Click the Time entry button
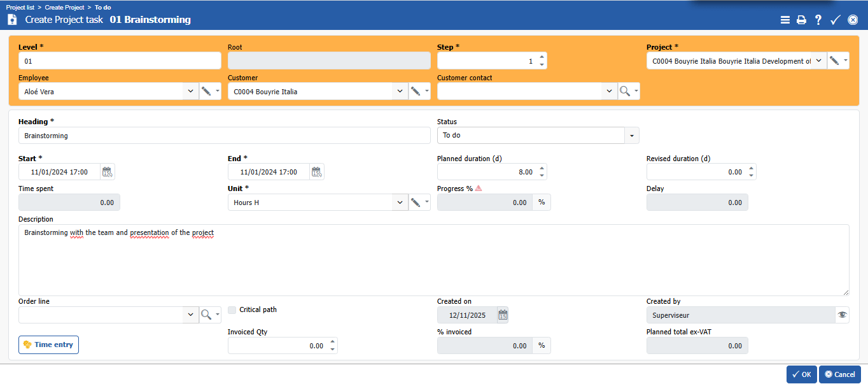The image size is (868, 384). pyautogui.click(x=48, y=345)
